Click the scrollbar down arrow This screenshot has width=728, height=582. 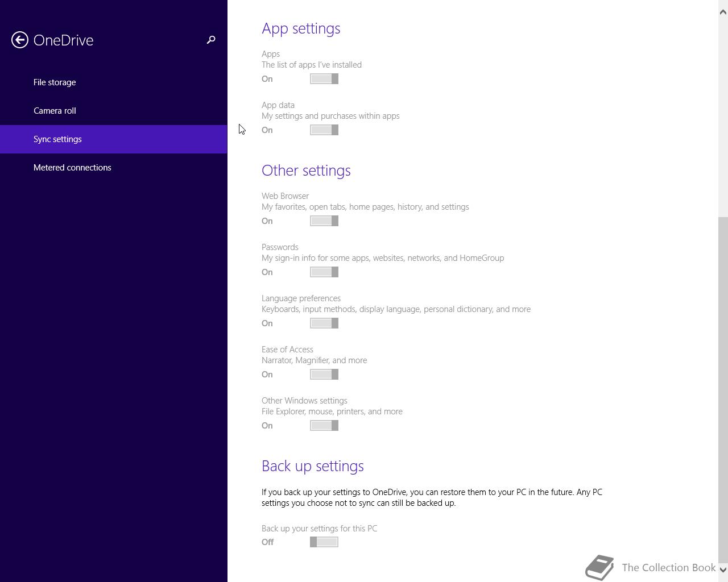(723, 569)
